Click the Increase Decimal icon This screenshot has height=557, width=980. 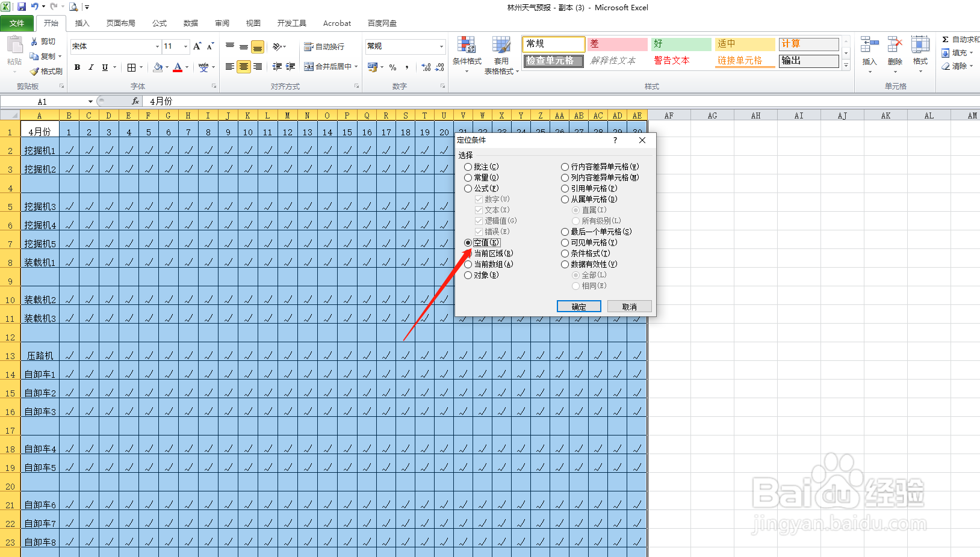click(426, 67)
